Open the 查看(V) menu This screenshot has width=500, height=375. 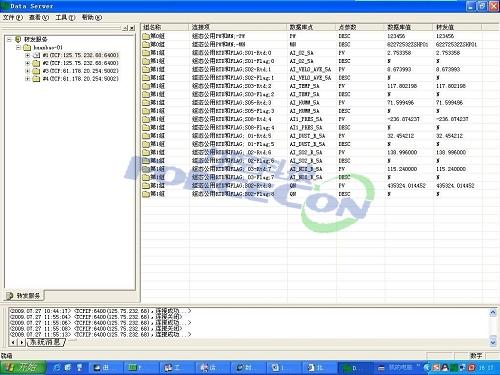[39, 17]
